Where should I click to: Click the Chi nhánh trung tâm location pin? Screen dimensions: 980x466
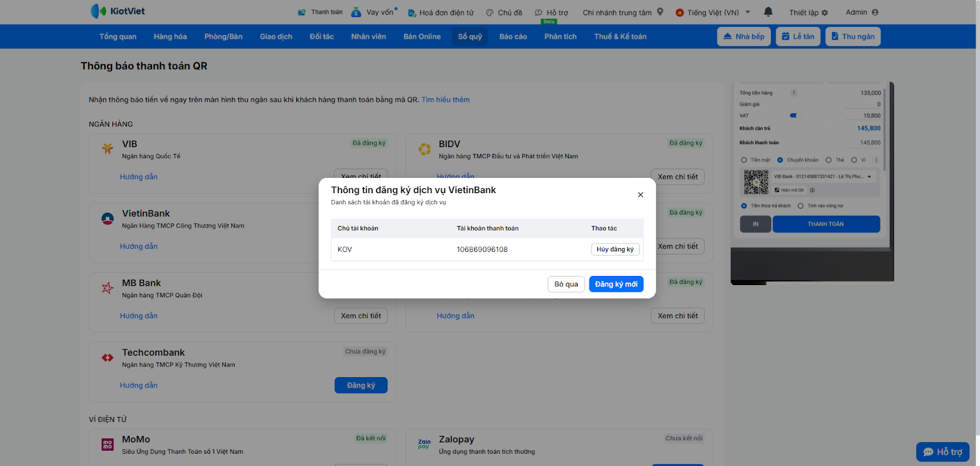click(660, 12)
